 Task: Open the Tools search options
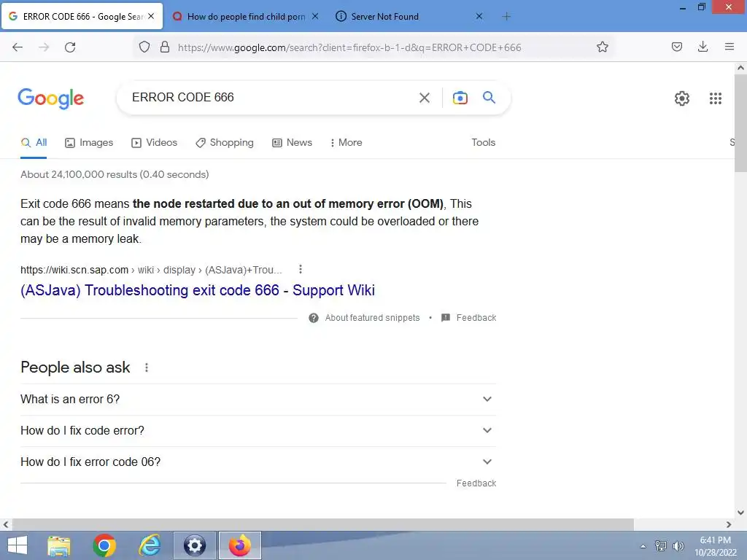click(483, 142)
